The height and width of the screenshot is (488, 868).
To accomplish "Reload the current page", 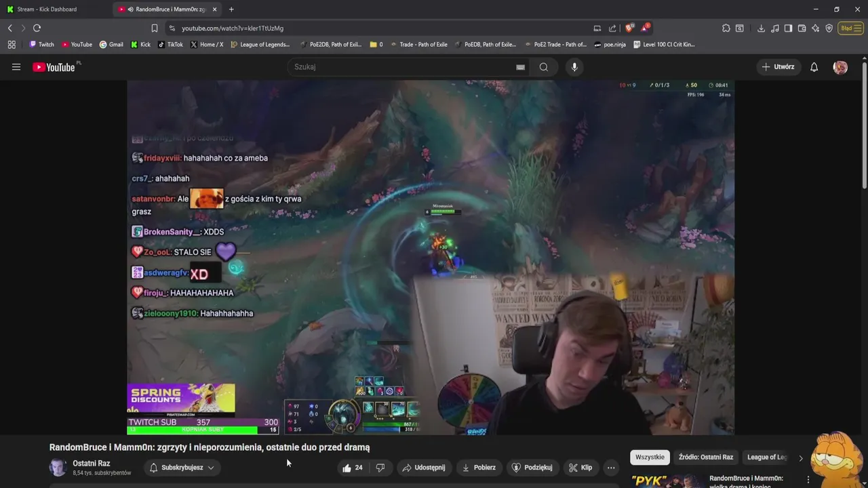I will click(37, 28).
